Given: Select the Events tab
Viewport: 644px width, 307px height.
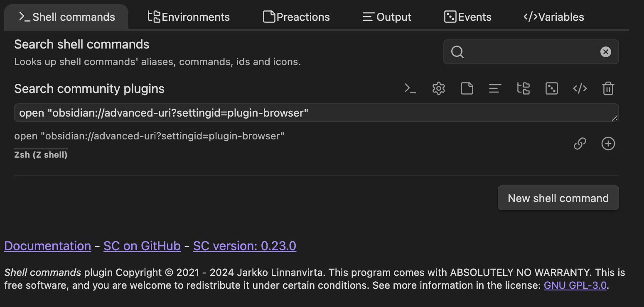Looking at the screenshot, I should pyautogui.click(x=467, y=17).
